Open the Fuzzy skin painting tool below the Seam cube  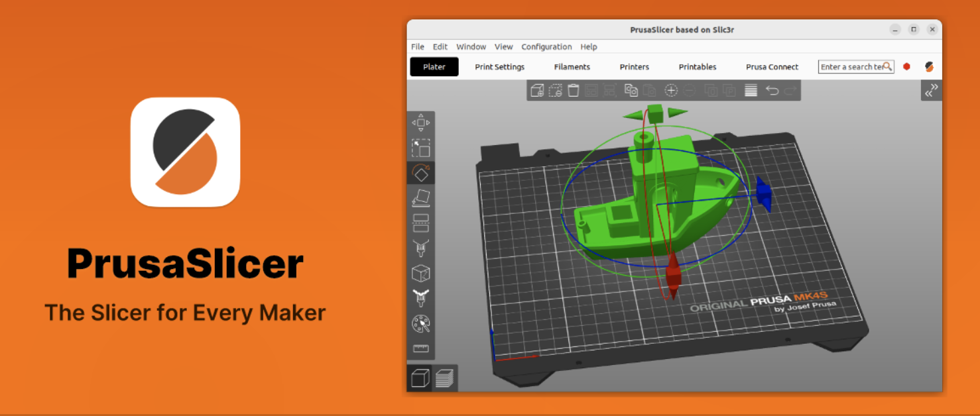pos(421,298)
